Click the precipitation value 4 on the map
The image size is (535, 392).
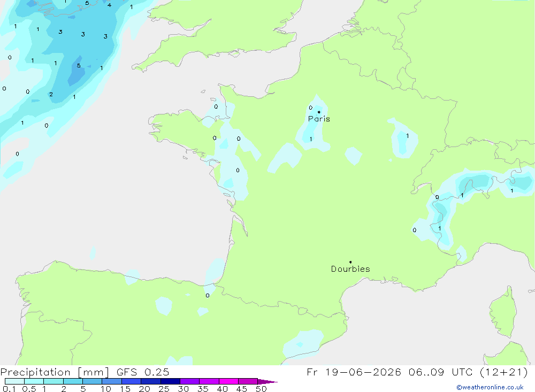109,5
